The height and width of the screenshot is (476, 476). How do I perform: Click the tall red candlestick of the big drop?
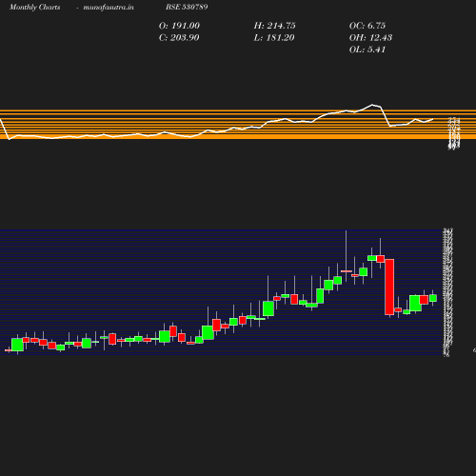pos(389,287)
